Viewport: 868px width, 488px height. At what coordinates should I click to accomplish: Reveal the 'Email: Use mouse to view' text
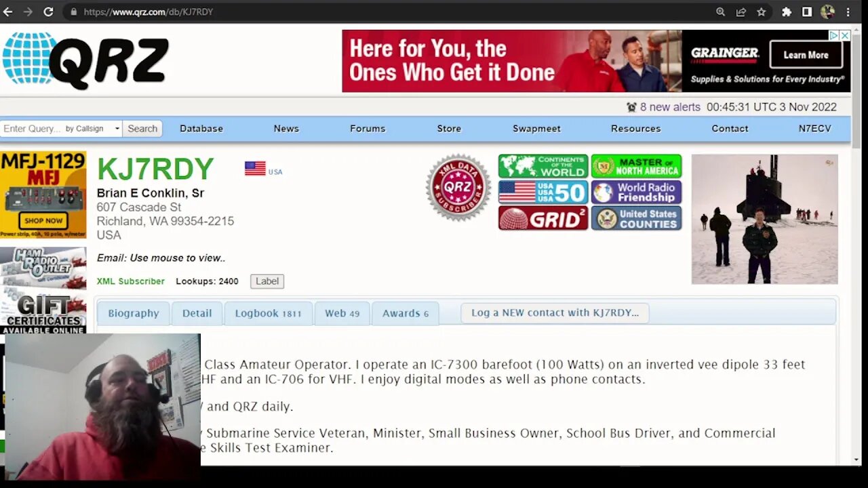[161, 258]
